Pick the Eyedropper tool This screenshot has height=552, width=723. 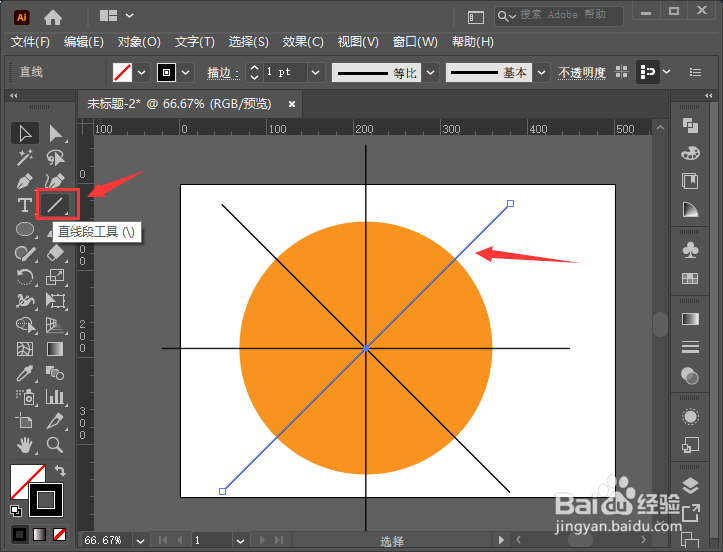25,373
